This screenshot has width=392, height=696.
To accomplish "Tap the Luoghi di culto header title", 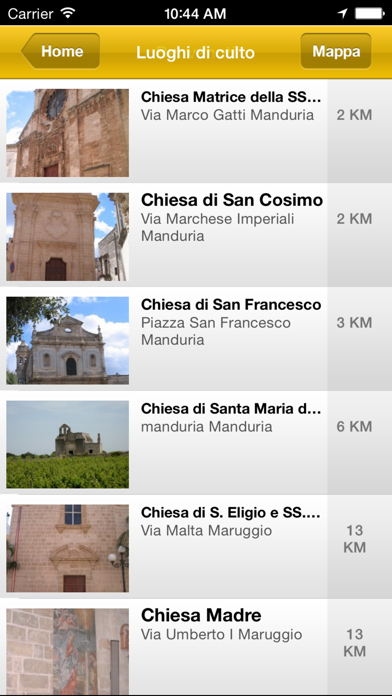I will click(195, 52).
